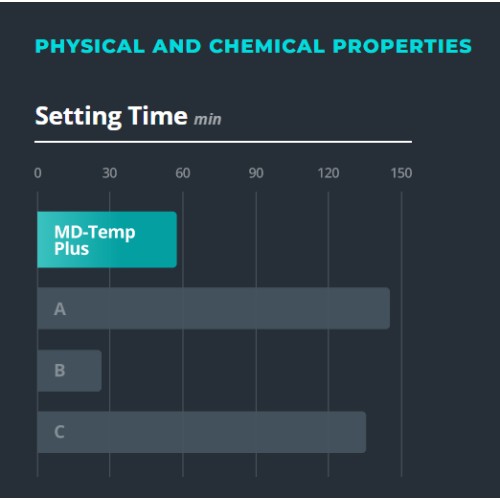Click the letter C inside the bar

[x=59, y=432]
